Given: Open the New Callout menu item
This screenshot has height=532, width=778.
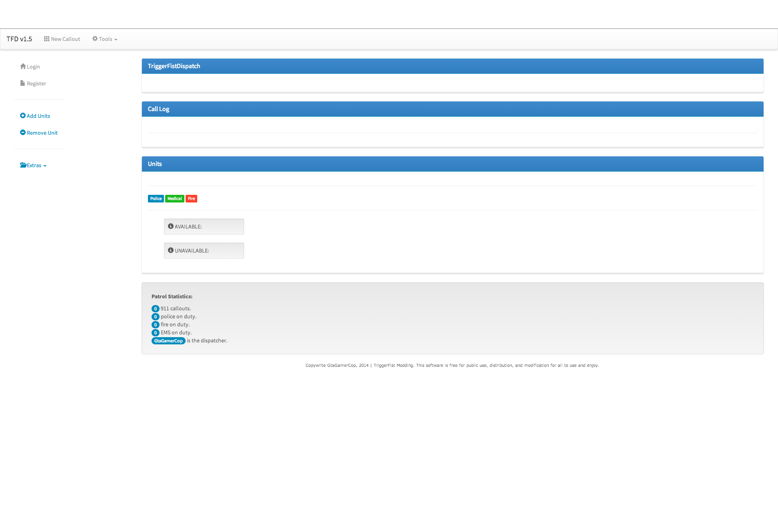Looking at the screenshot, I should pos(65,39).
